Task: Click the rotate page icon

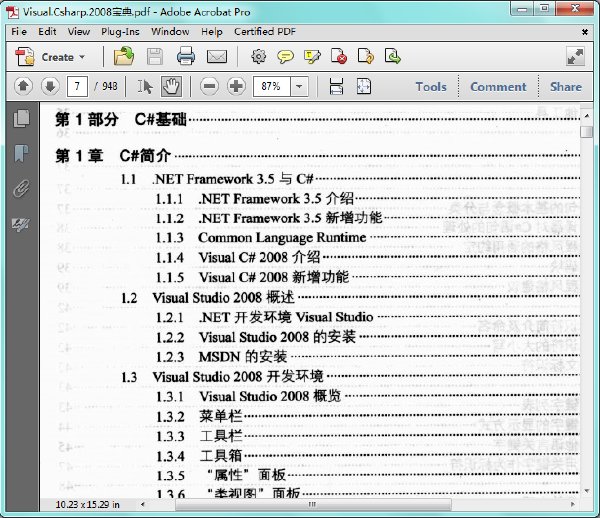Action: coord(365,56)
